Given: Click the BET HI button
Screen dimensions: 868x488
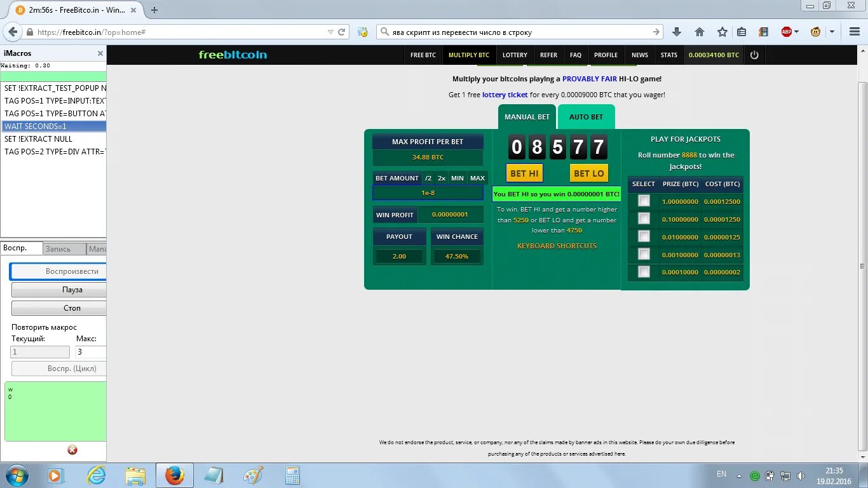Looking at the screenshot, I should click(524, 173).
